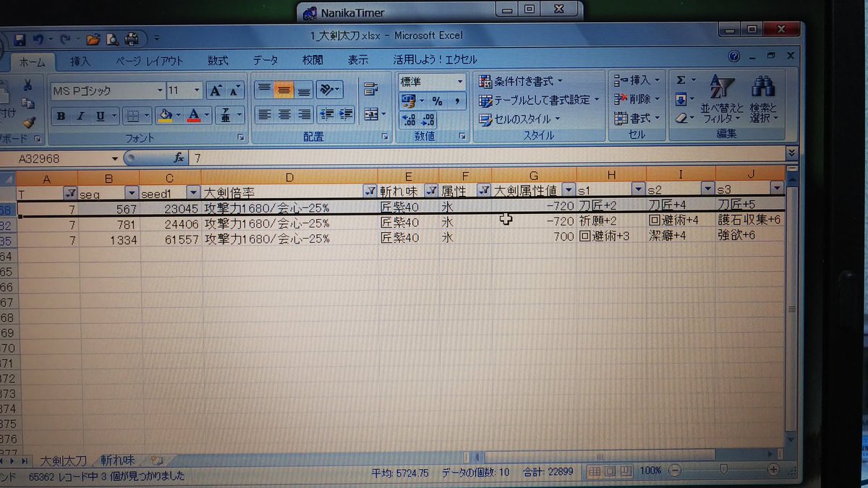Open the text orientation button
Image resolution: width=868 pixels, height=488 pixels.
[x=330, y=90]
